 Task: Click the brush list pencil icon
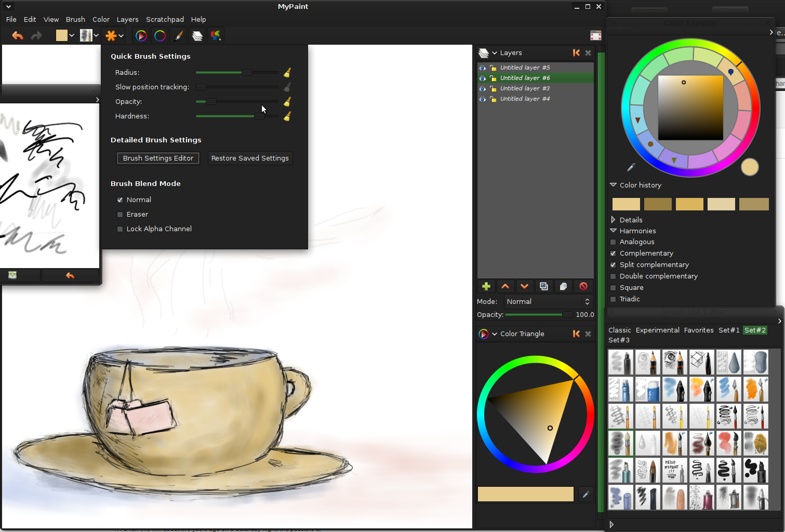pyautogui.click(x=178, y=35)
